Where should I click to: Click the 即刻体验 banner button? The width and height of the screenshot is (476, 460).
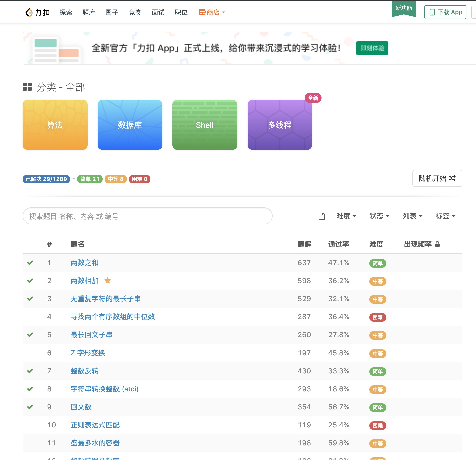372,48
